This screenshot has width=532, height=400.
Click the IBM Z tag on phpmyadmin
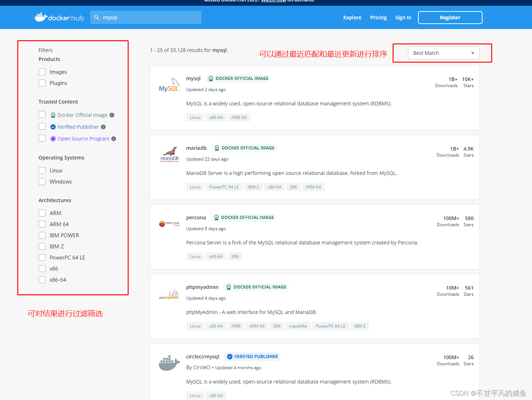pos(360,326)
